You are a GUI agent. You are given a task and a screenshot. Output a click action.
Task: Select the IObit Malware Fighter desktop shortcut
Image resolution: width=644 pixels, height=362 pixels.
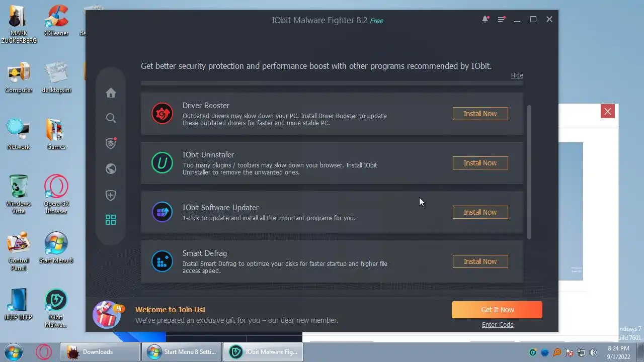[x=56, y=308]
